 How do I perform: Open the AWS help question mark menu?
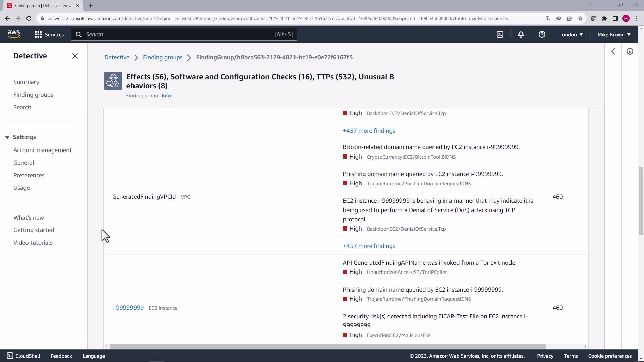pyautogui.click(x=542, y=34)
